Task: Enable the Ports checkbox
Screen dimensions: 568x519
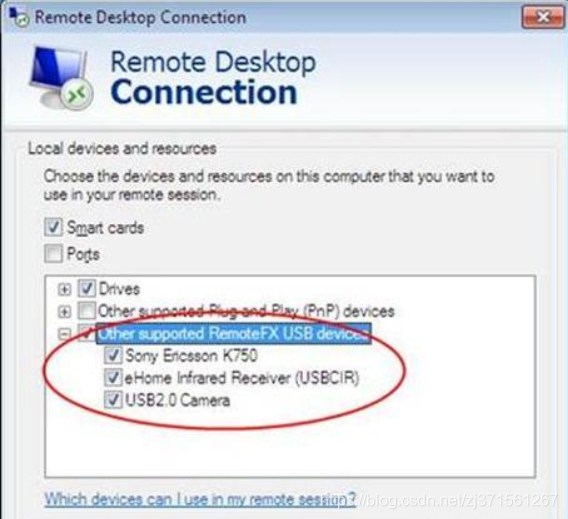Action: pyautogui.click(x=53, y=253)
